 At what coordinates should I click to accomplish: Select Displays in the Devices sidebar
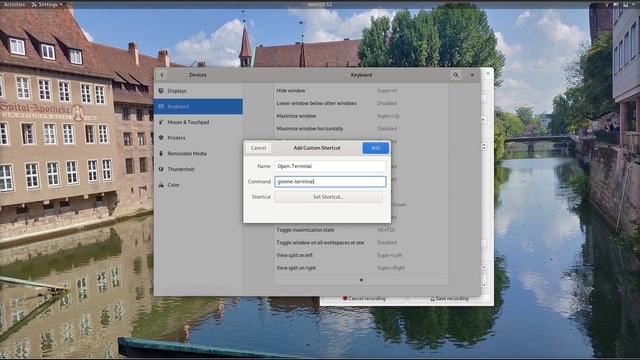point(198,91)
